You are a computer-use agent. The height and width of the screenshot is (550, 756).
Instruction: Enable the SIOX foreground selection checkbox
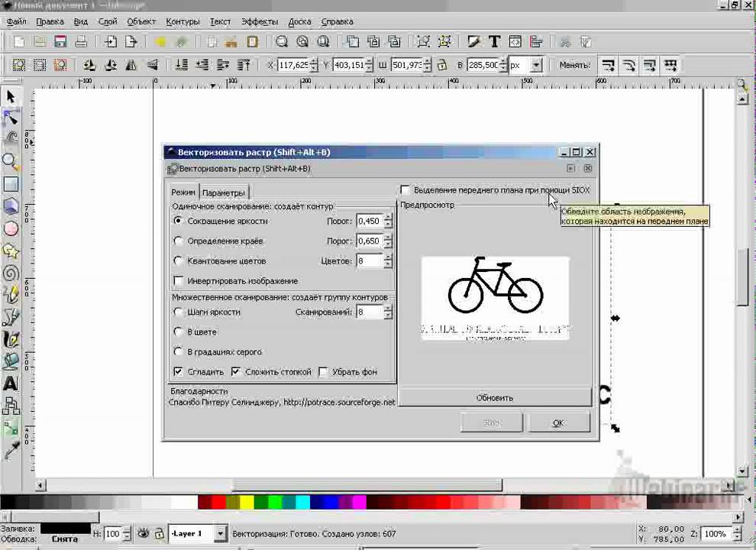point(405,189)
